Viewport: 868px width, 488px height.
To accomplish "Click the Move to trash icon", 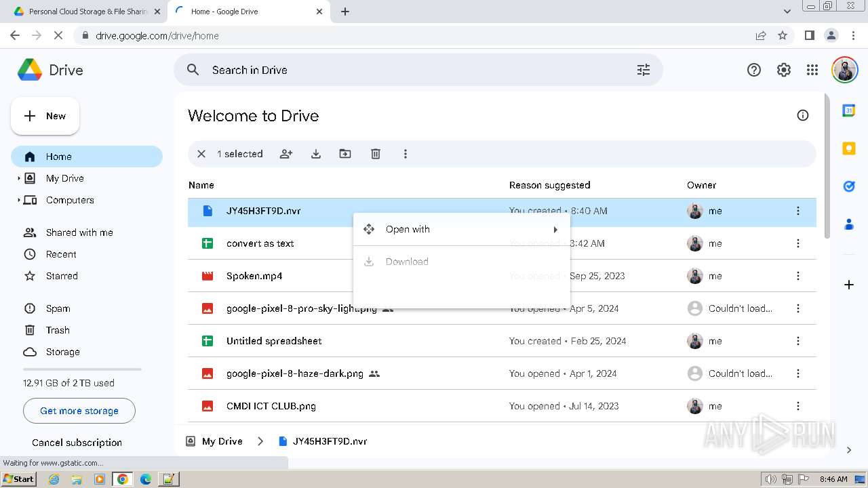I will (376, 154).
